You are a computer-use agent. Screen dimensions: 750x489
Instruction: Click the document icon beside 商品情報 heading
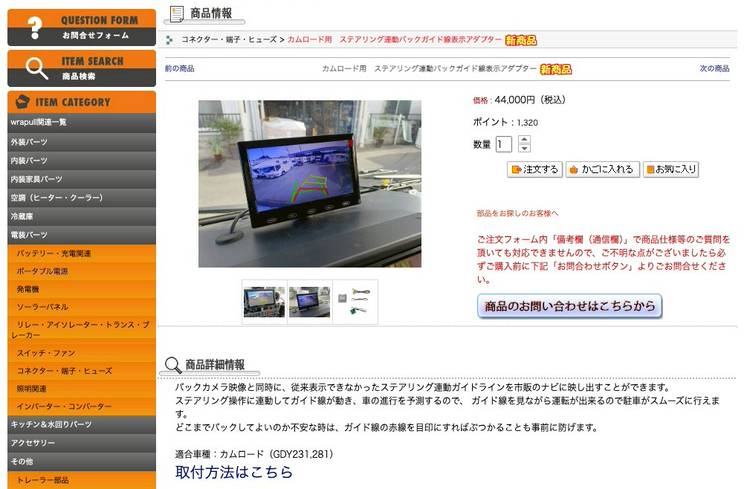point(177,13)
